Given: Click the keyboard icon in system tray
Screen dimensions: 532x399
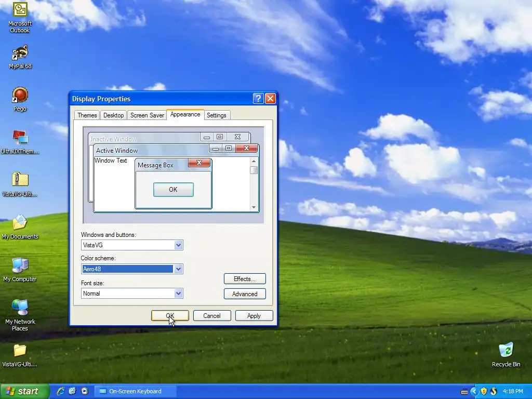Looking at the screenshot, I should [x=464, y=392].
